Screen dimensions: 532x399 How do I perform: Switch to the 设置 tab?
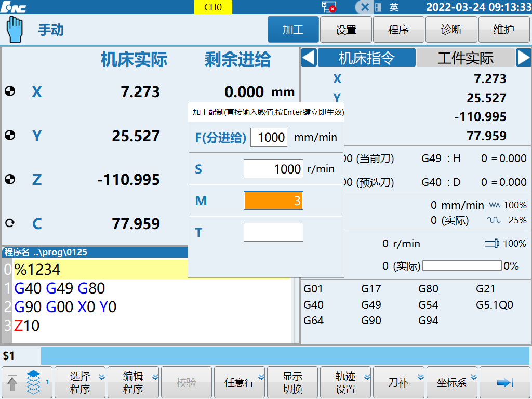[345, 29]
